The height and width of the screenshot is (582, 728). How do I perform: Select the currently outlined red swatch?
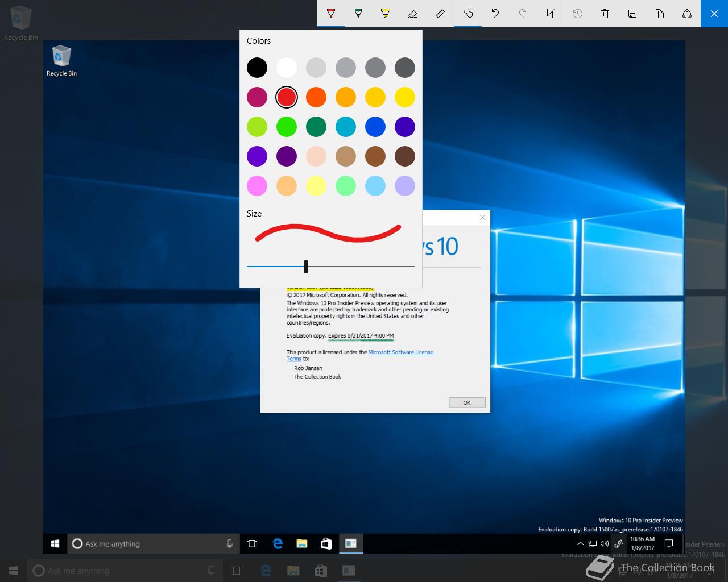click(x=287, y=97)
